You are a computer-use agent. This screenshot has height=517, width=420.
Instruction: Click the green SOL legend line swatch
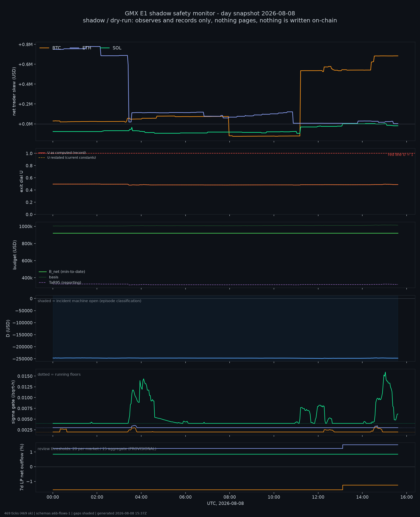click(x=105, y=48)
